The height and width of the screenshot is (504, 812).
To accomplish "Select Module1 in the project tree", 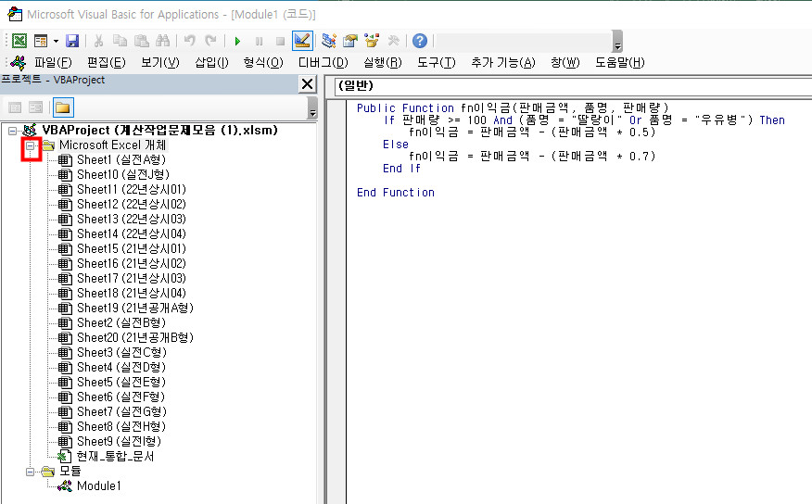I will (97, 486).
